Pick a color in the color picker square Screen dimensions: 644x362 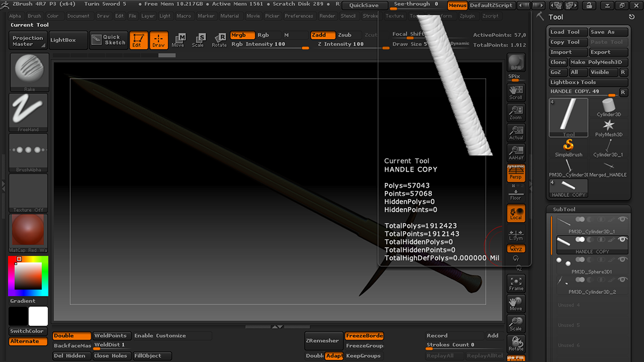coord(28,276)
